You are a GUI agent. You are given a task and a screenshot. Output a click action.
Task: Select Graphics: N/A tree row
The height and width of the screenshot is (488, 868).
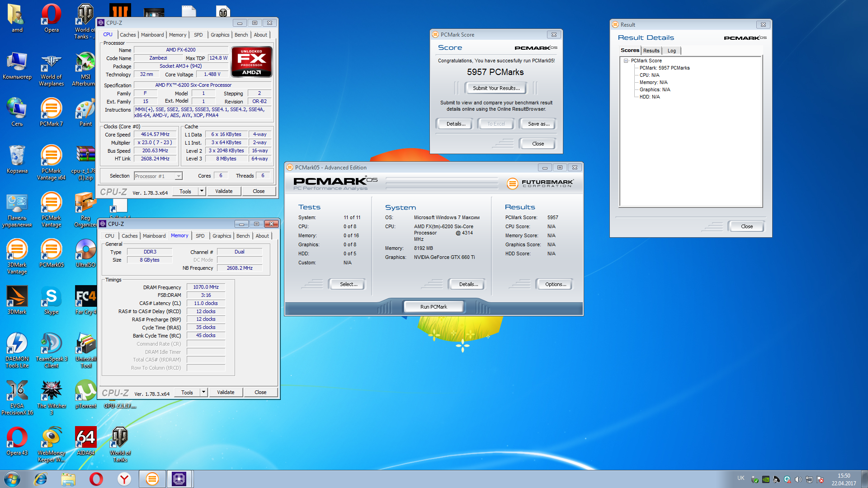(655, 89)
